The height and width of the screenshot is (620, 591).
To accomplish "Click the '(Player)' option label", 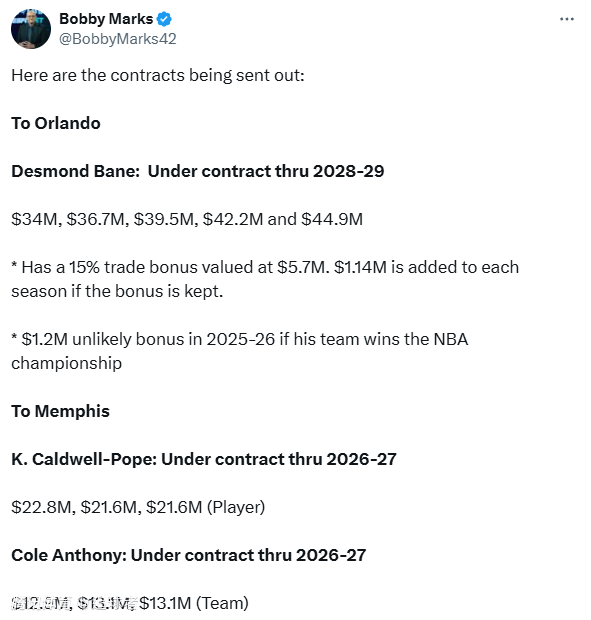I will point(236,507).
